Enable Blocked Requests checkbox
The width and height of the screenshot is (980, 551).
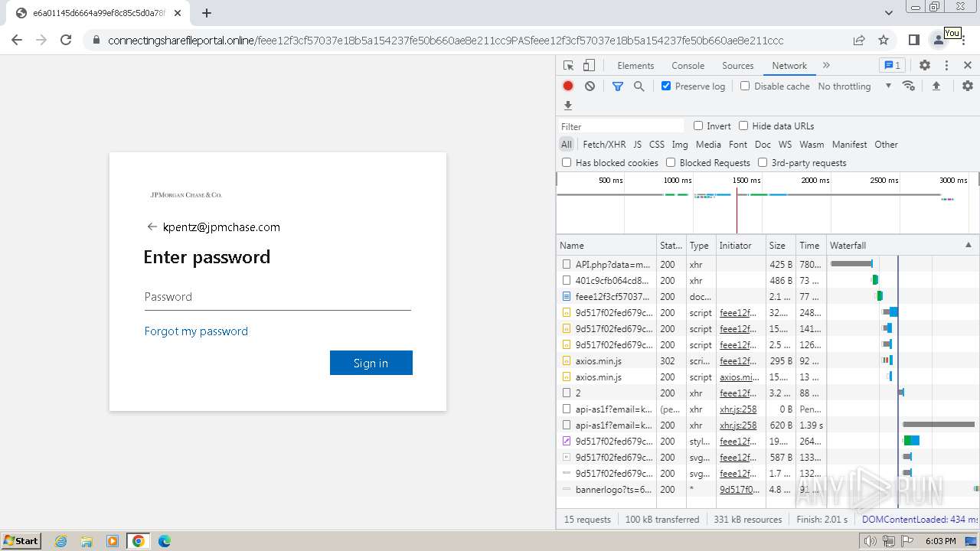point(671,162)
